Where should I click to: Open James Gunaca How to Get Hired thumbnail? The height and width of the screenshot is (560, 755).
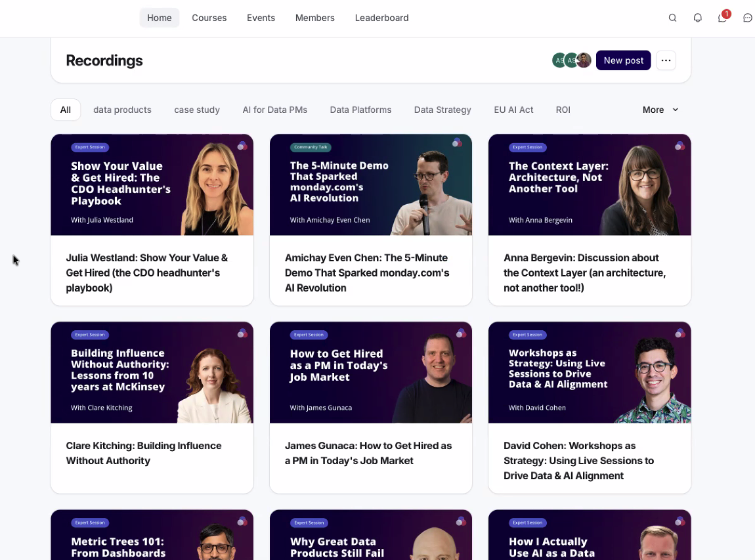click(x=371, y=373)
